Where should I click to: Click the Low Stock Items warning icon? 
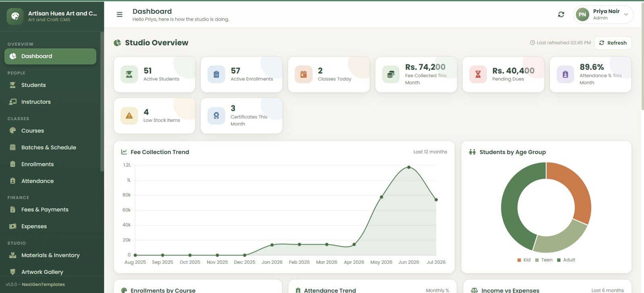[x=129, y=116]
